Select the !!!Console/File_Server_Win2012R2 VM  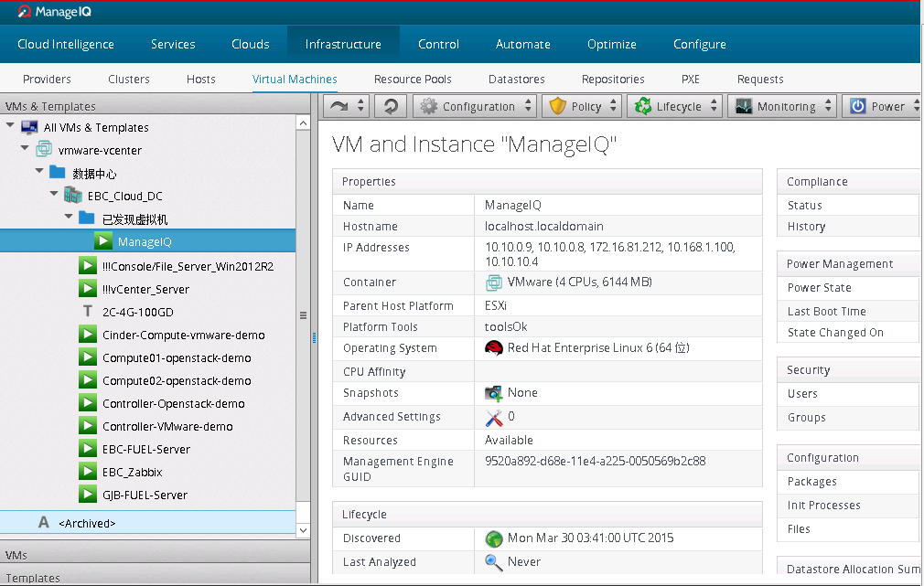click(x=188, y=266)
